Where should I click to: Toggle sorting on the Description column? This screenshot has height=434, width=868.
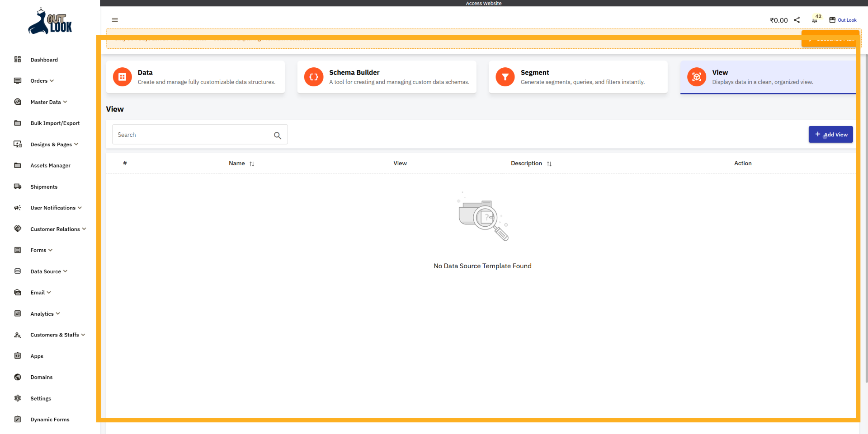(549, 163)
